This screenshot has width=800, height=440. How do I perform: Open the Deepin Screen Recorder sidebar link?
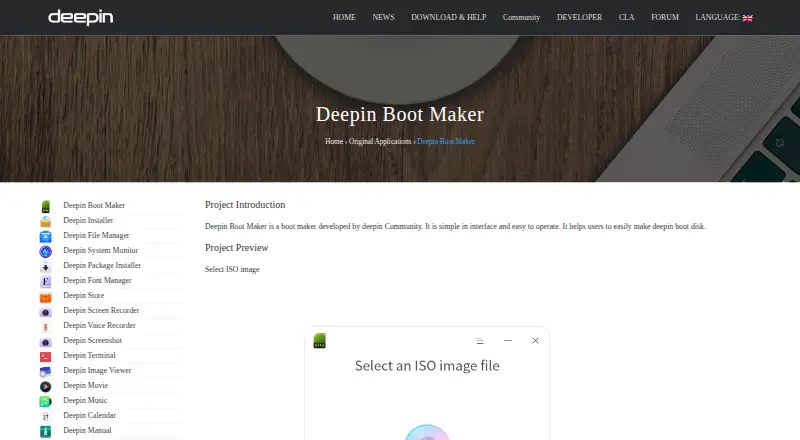pos(101,310)
